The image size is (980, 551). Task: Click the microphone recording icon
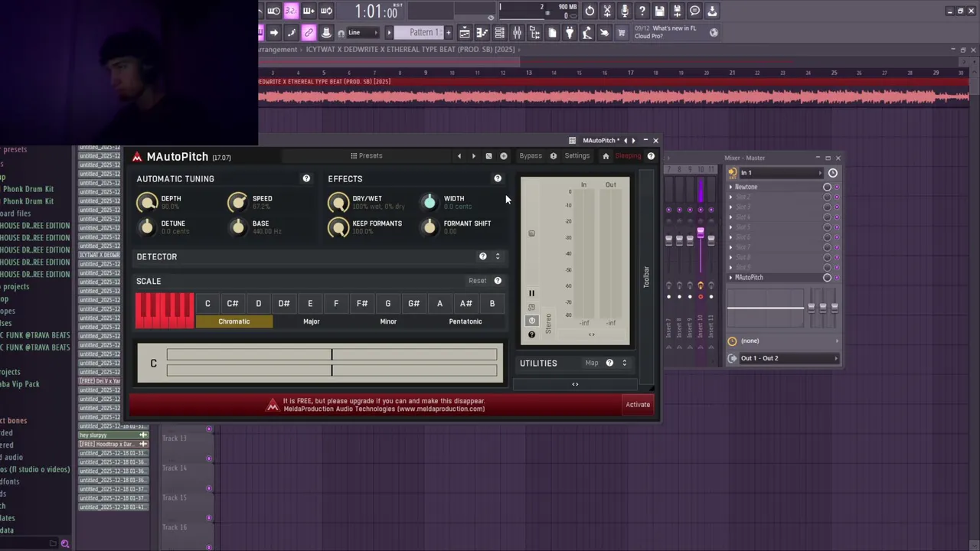[x=625, y=11]
